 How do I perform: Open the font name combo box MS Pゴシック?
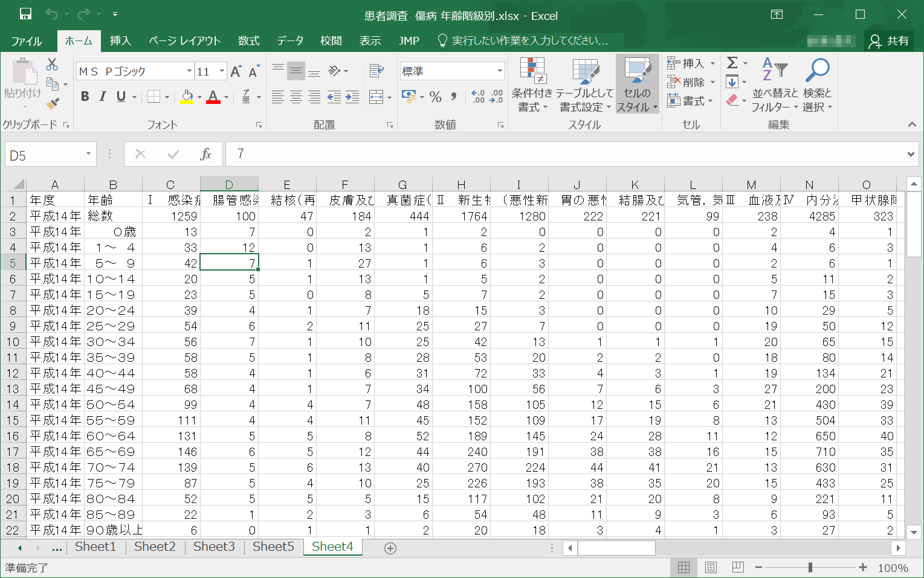click(x=135, y=71)
